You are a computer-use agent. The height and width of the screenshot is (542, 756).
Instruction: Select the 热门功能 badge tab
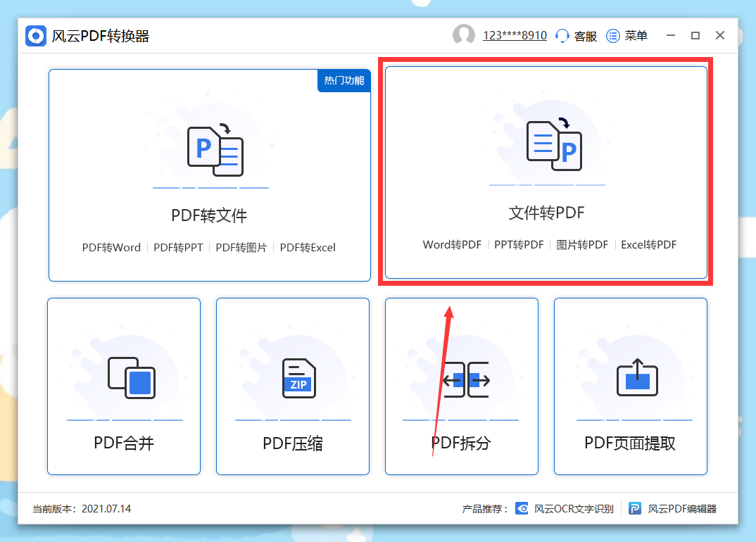pyautogui.click(x=344, y=80)
